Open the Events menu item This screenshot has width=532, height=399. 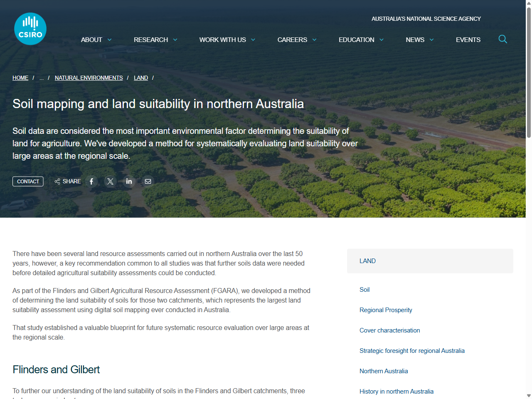coord(468,40)
